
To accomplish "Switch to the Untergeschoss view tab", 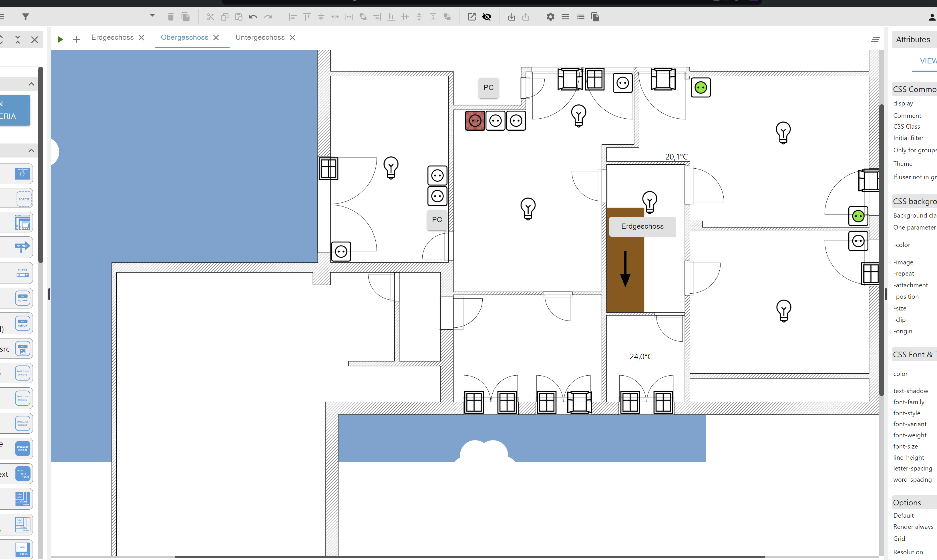I will point(260,37).
